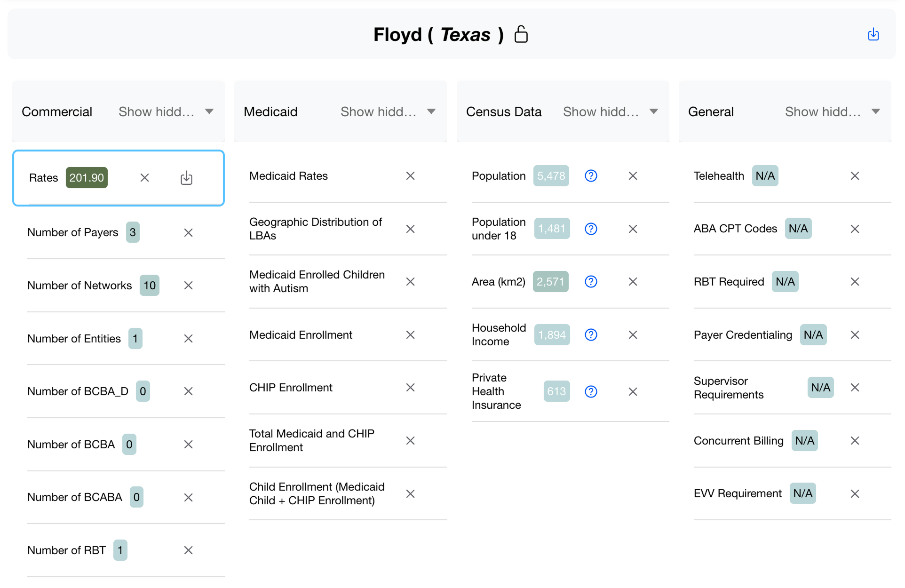Click the Number of Networks value 10

click(x=150, y=286)
